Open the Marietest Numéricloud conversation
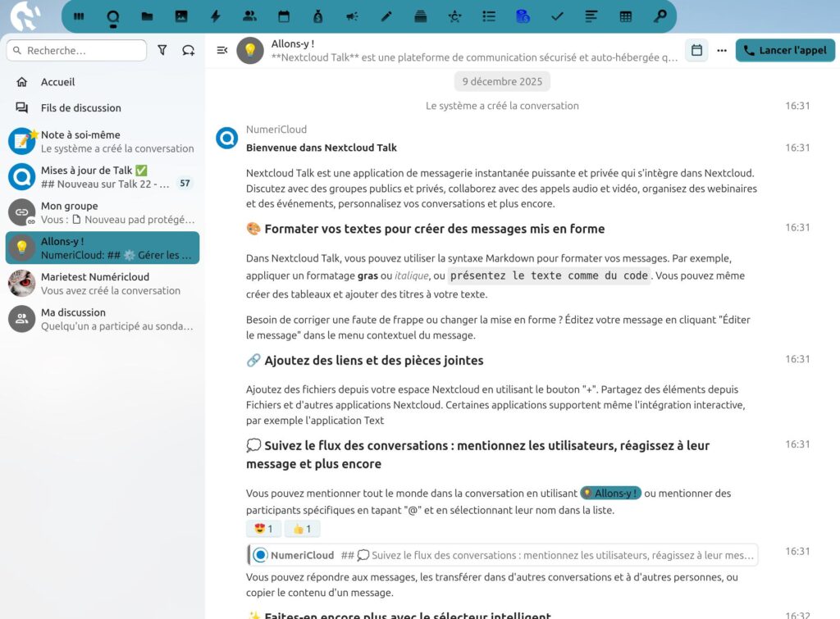The image size is (840, 619). click(x=103, y=283)
